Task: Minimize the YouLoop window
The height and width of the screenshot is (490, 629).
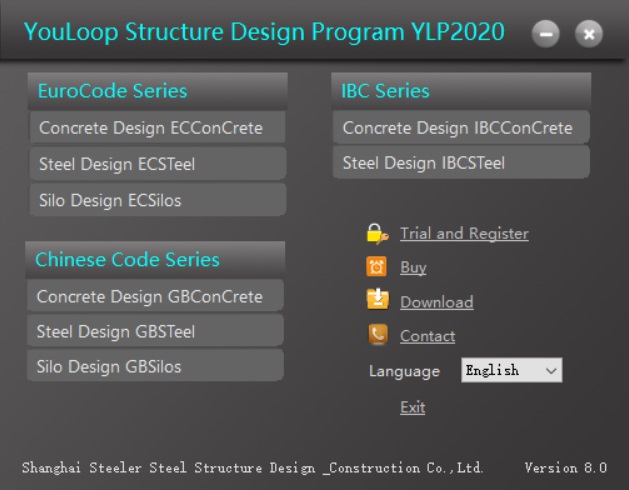Action: click(x=546, y=34)
